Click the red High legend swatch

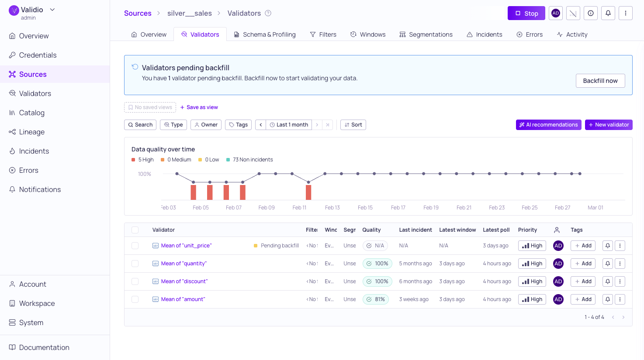tap(133, 160)
